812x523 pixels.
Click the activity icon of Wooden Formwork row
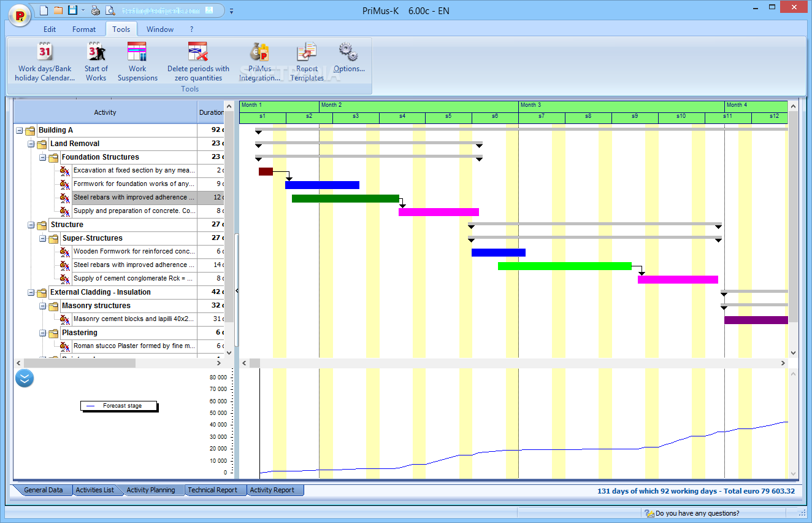point(65,252)
